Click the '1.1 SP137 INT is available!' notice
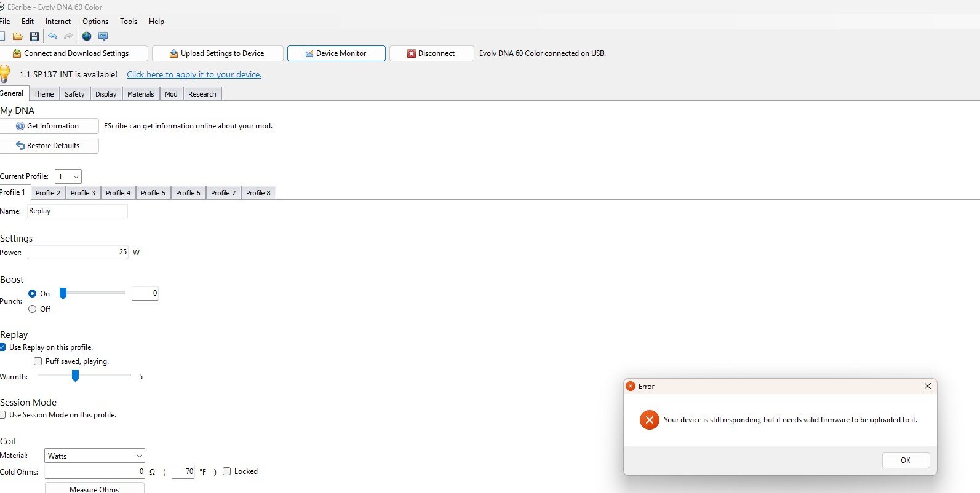This screenshot has height=493, width=980. pos(68,74)
